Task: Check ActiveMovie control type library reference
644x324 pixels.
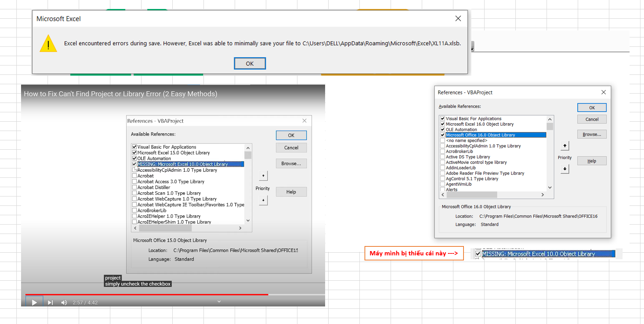Action: (x=442, y=162)
